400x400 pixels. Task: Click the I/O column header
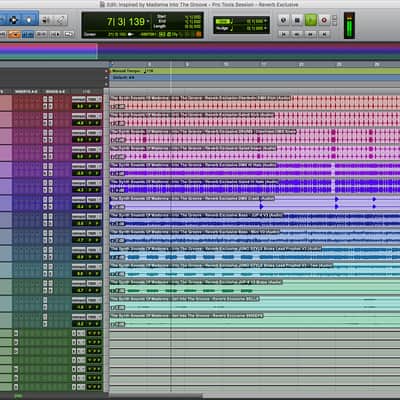[86, 91]
